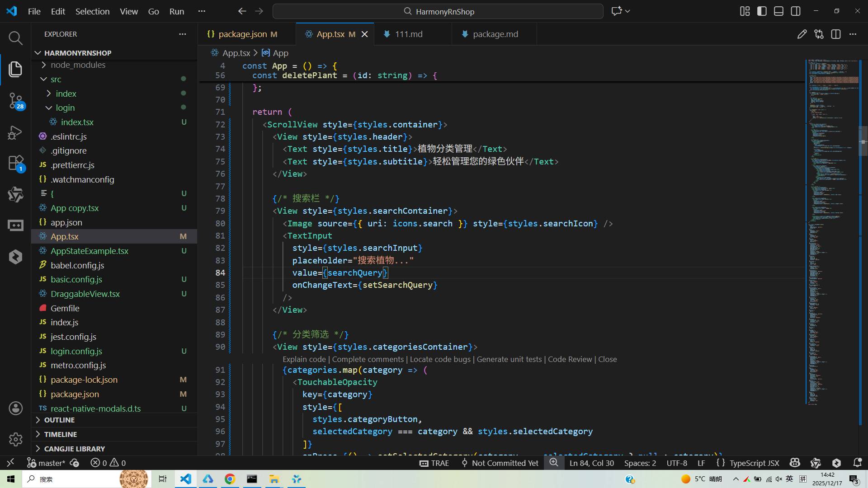868x488 pixels.
Task: Switch to the package.json tab
Action: (x=242, y=34)
